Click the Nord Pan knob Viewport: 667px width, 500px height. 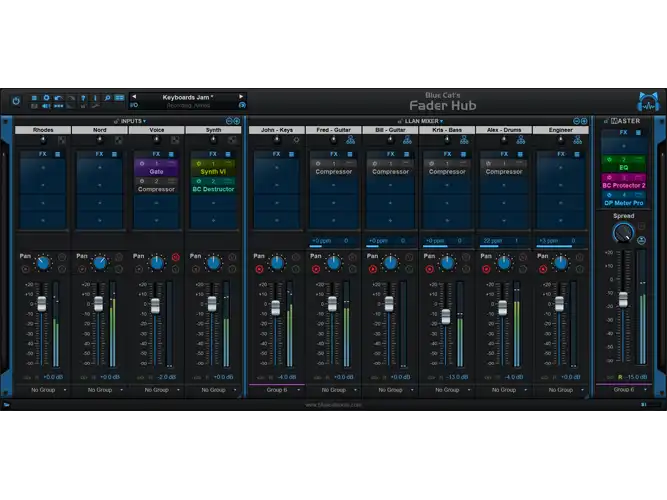(x=100, y=263)
